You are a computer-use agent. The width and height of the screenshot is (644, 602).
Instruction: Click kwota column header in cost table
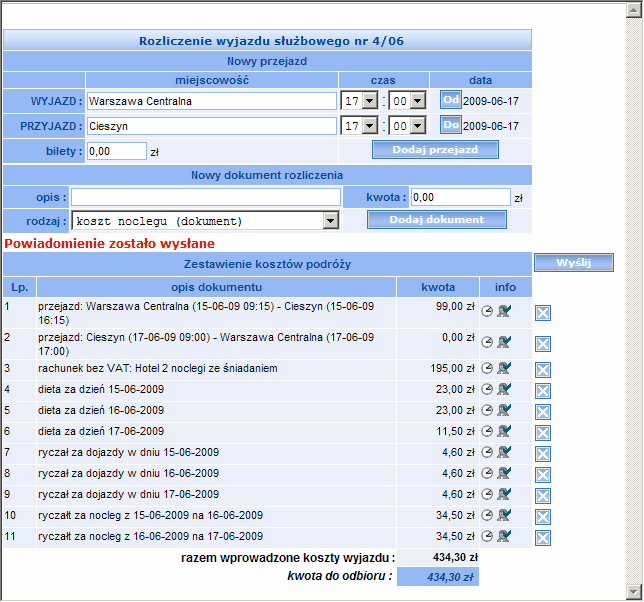tap(438, 287)
